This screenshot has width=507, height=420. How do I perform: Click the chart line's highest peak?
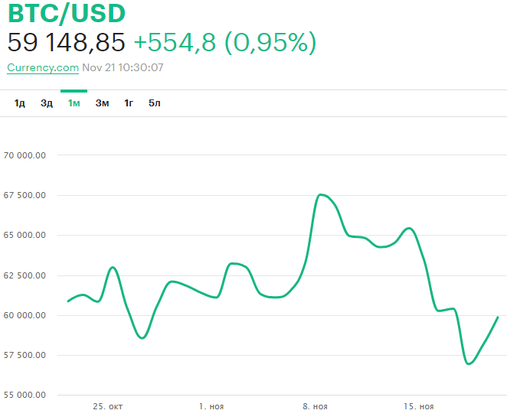[x=321, y=195]
